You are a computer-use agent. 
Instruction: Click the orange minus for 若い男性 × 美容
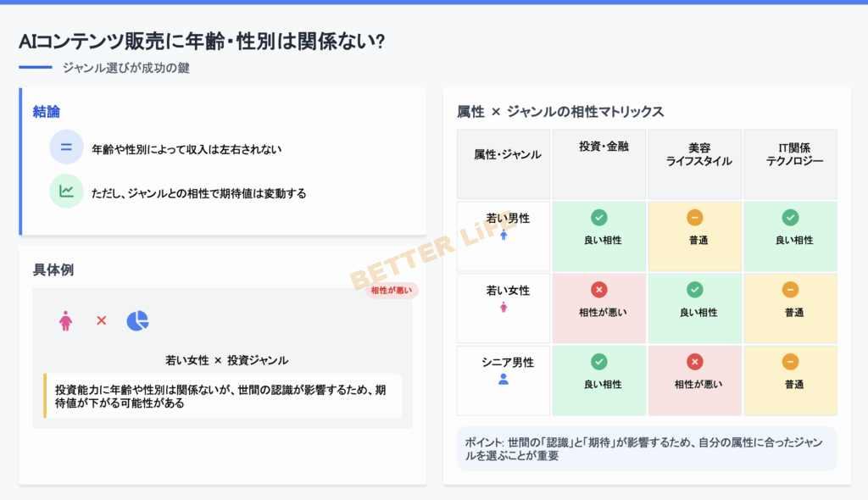(x=695, y=218)
